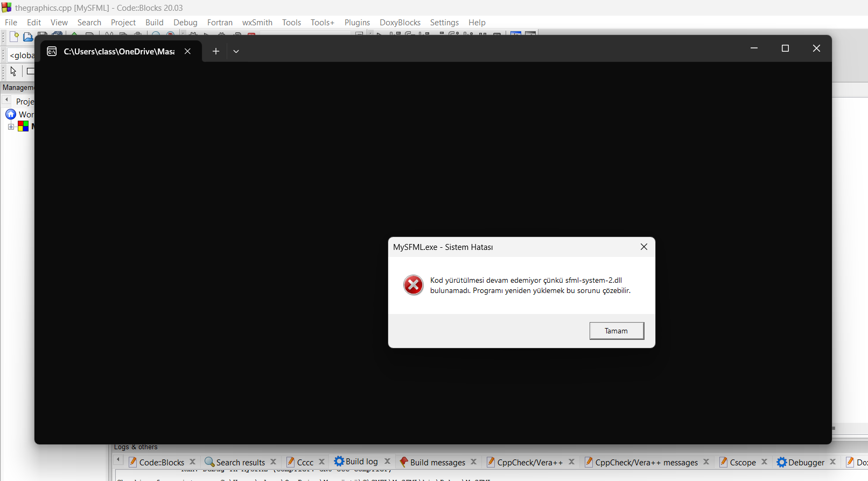Image resolution: width=868 pixels, height=481 pixels.
Task: Open the DoxyBlocks menu
Action: [x=400, y=22]
